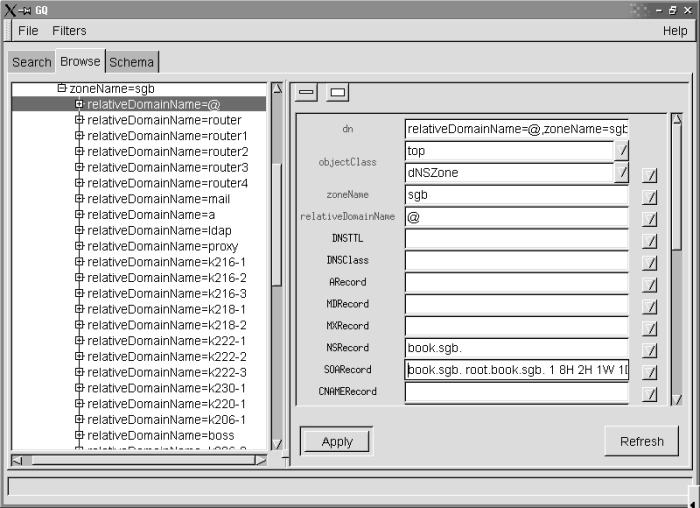Viewport: 700px width, 508px height.
Task: Switch to the Schema tab
Action: pyautogui.click(x=132, y=62)
